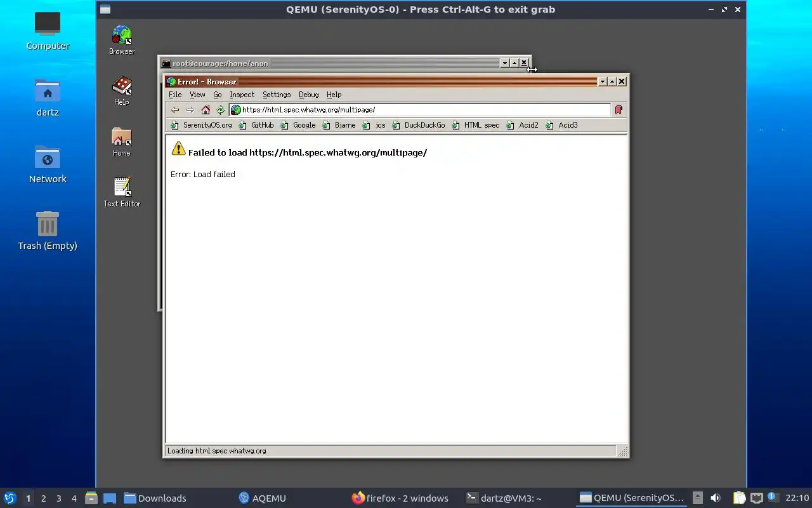Open the Debug menu in Browser

point(308,95)
